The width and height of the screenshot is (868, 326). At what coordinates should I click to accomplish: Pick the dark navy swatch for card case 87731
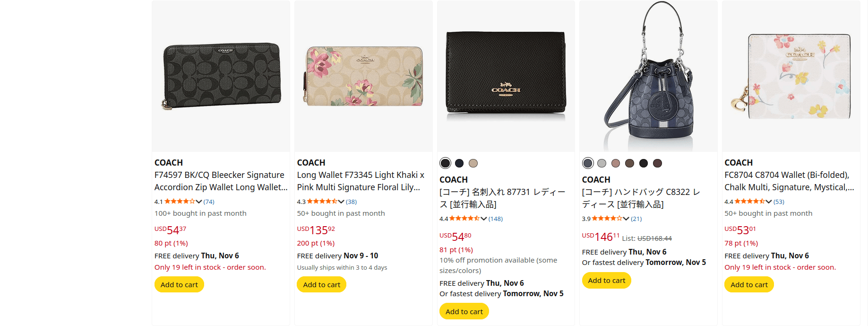pos(459,163)
